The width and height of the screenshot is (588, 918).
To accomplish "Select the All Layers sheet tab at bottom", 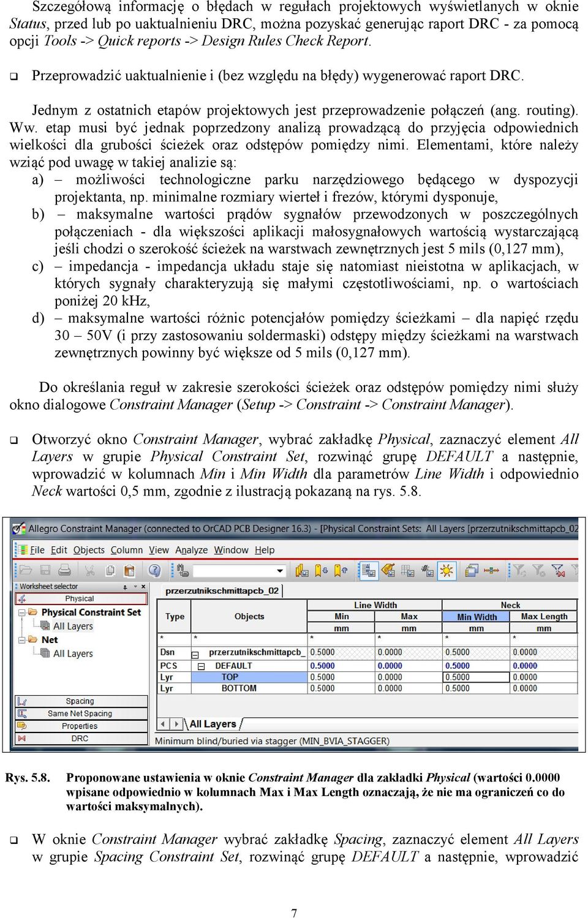I will click(x=213, y=724).
